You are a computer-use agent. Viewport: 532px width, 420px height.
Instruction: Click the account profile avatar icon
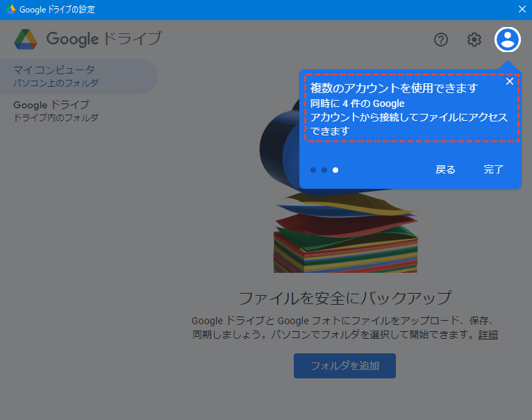pyautogui.click(x=507, y=40)
